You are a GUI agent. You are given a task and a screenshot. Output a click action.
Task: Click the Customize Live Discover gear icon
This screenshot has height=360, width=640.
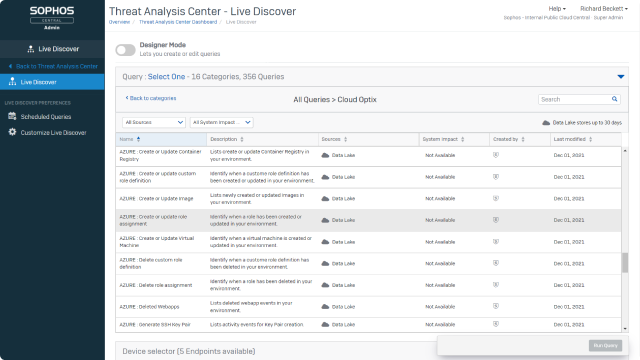pyautogui.click(x=12, y=132)
